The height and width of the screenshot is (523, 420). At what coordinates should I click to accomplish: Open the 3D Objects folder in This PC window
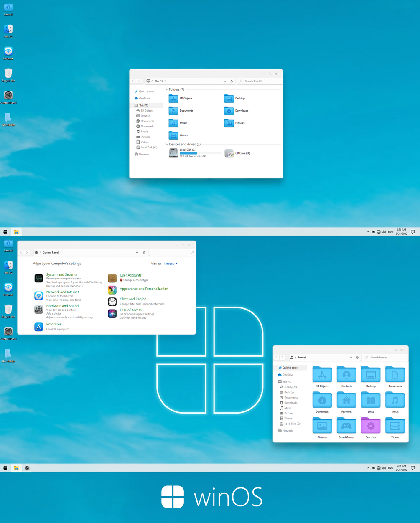click(173, 99)
